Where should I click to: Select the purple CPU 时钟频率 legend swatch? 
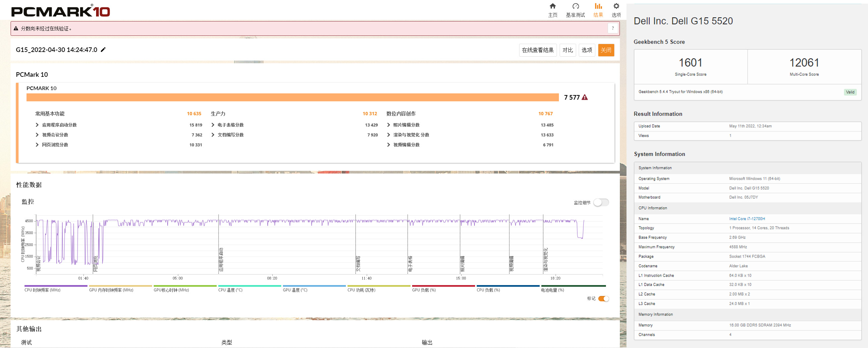(x=56, y=286)
